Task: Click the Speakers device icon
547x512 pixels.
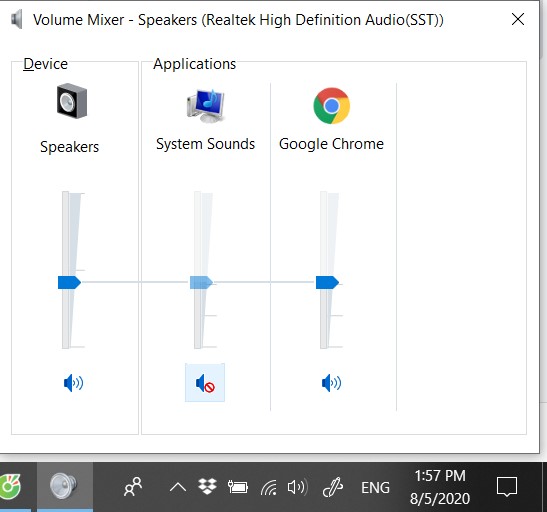Action: click(x=72, y=101)
